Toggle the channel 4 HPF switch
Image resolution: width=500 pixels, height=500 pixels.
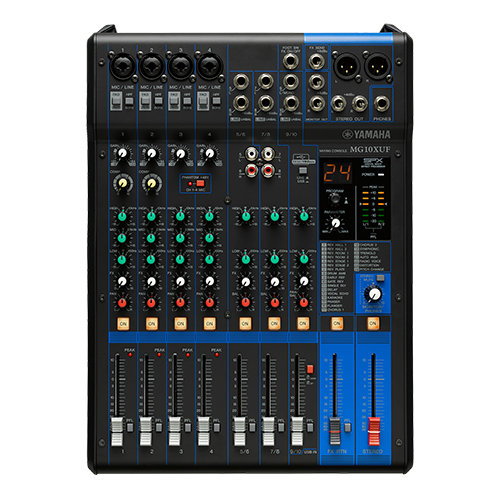216,100
